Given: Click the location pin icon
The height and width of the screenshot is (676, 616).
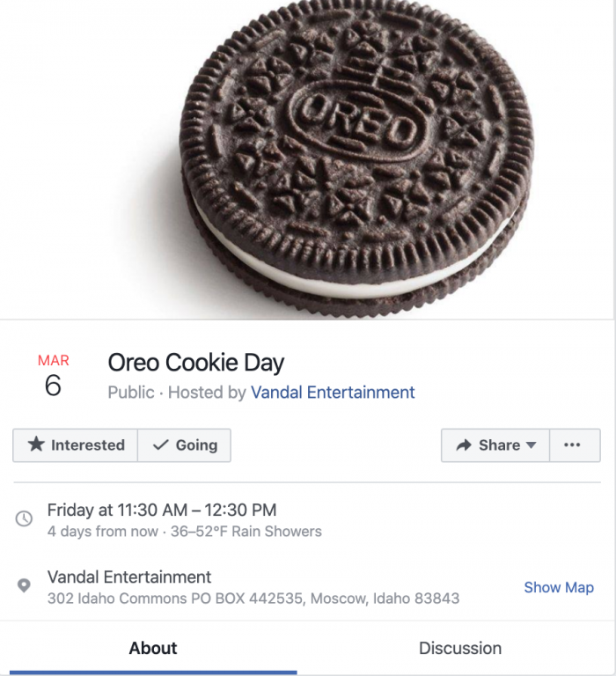Looking at the screenshot, I should point(25,586).
